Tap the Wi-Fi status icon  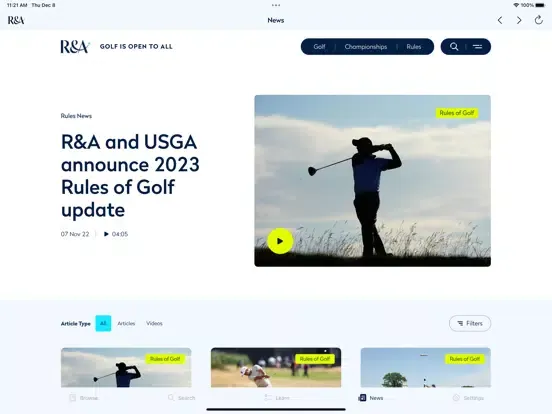tap(516, 5)
